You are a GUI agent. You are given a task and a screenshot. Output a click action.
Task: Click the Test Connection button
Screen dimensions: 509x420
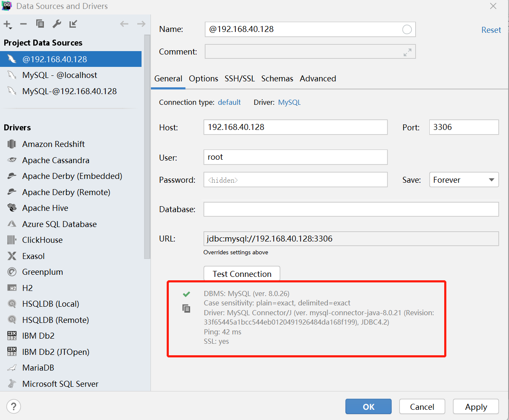(x=241, y=273)
